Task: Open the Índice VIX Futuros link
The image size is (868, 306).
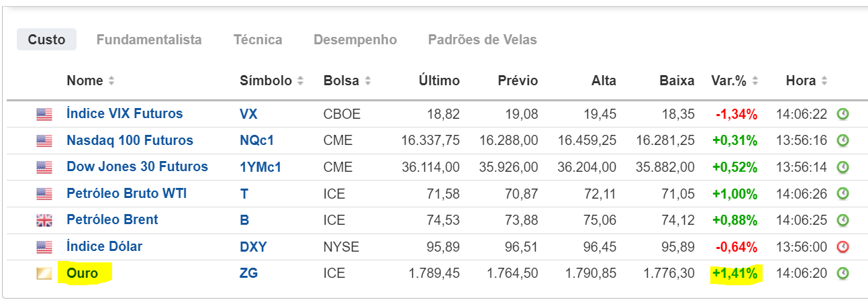Action: [124, 114]
